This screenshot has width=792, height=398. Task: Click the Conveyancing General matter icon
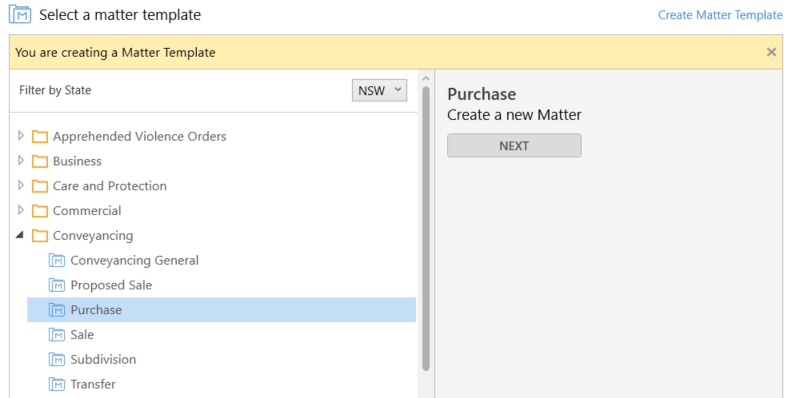coord(57,260)
